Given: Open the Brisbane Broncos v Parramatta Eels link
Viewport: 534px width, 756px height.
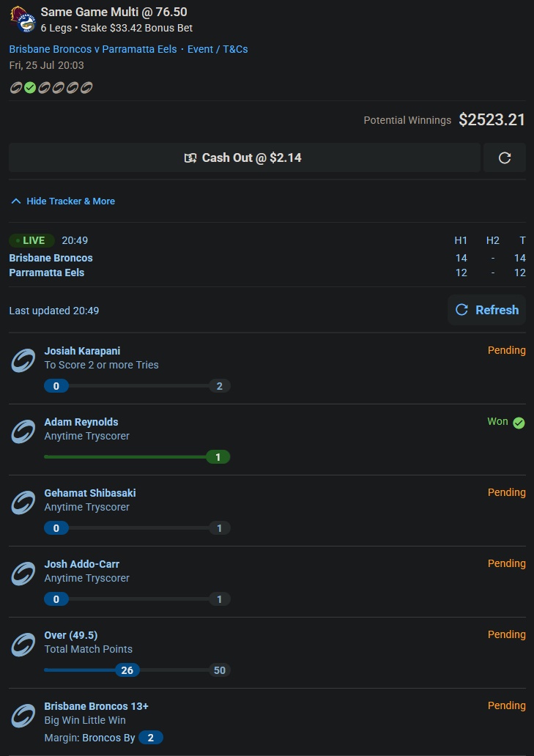Looking at the screenshot, I should 93,49.
